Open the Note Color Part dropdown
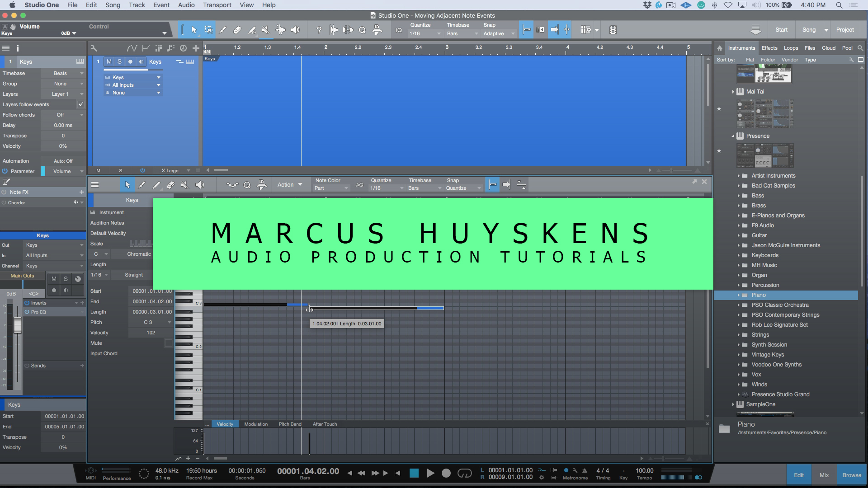Image resolution: width=868 pixels, height=488 pixels. tap(332, 188)
